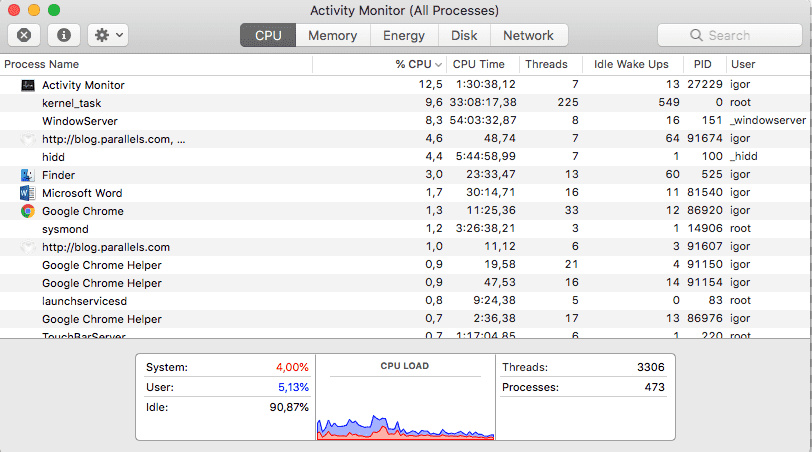Sort by Process Name column header
Screen dimensions: 812x452
(156, 64)
